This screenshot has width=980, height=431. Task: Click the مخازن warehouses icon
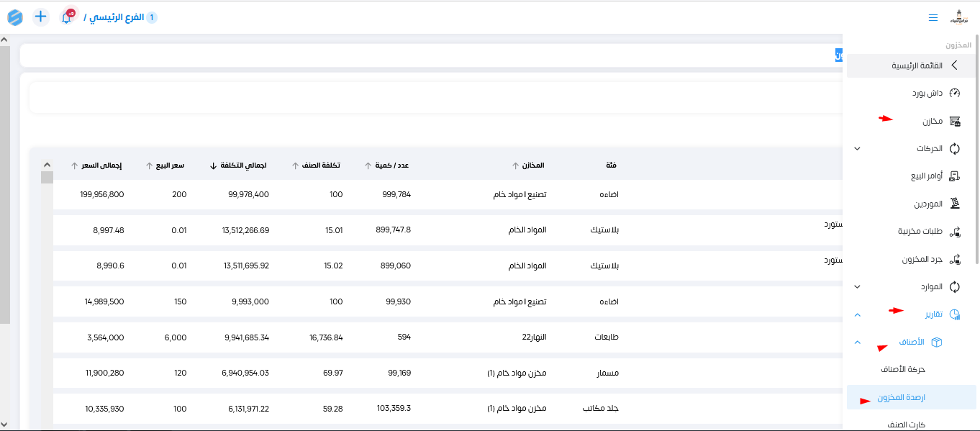click(x=955, y=121)
